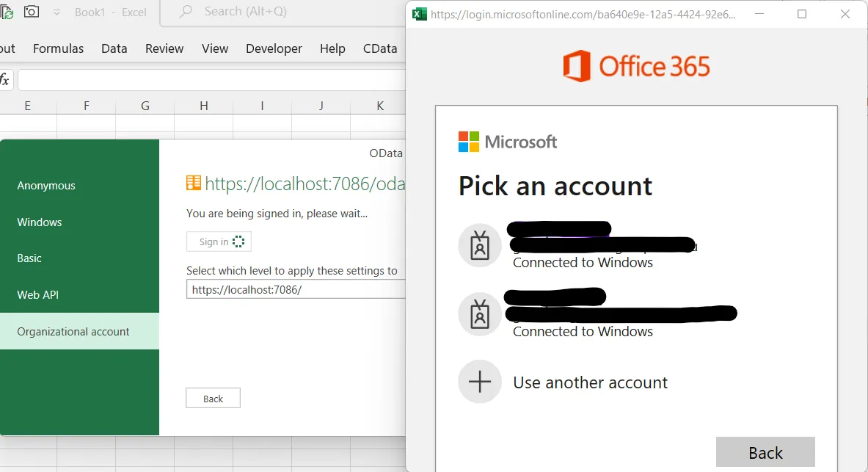
Task: Open the CData ribbon tab
Action: [x=380, y=48]
